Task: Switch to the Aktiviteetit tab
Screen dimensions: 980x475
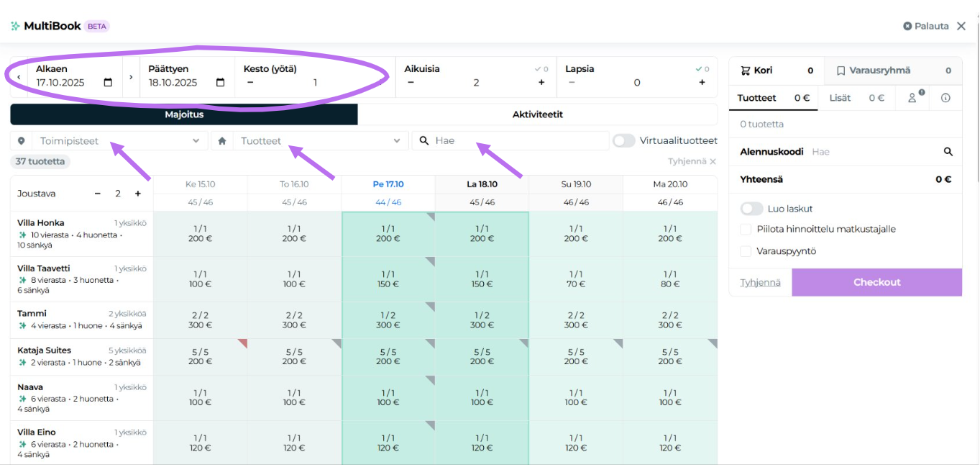Action: click(x=537, y=114)
